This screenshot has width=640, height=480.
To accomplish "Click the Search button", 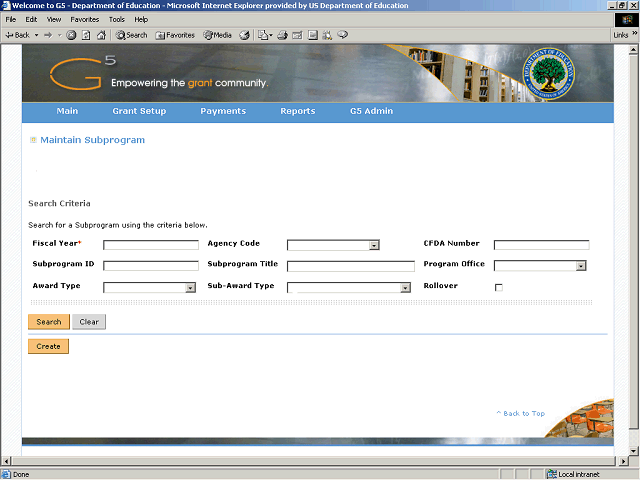I will pos(49,322).
